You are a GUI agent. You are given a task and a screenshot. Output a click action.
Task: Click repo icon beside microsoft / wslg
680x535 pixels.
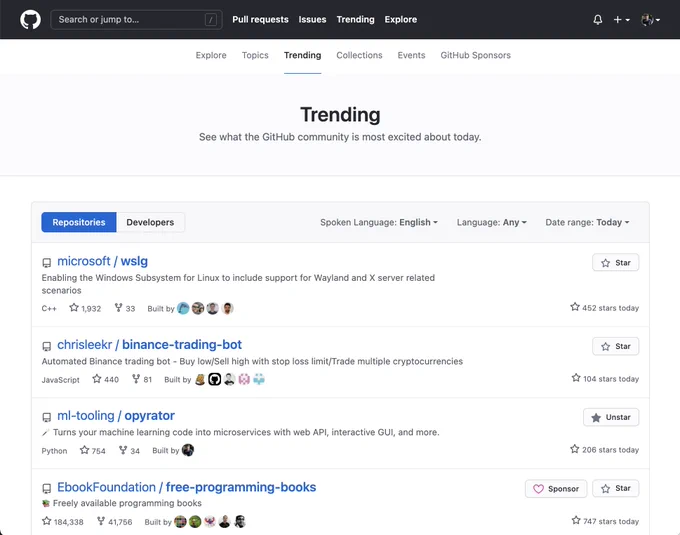click(x=46, y=263)
